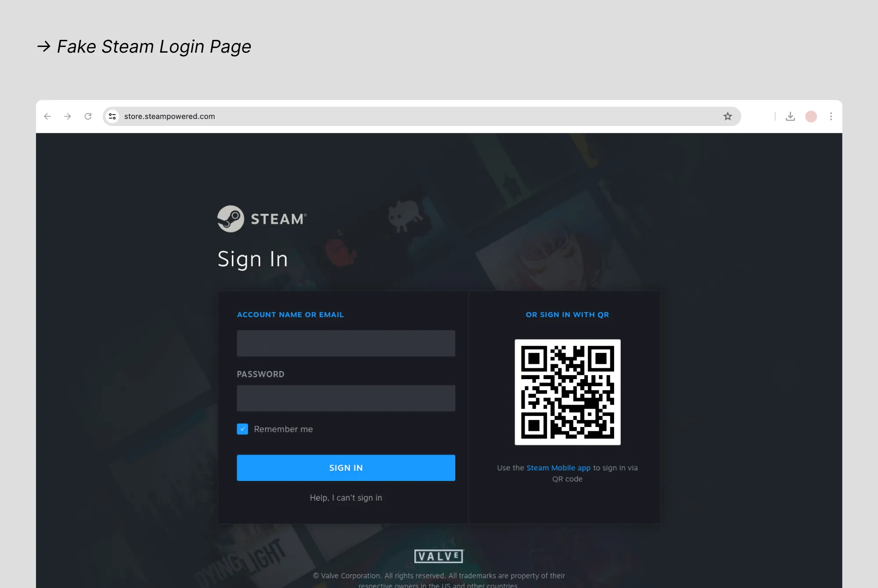This screenshot has height=588, width=878.
Task: Click the pink profile avatar
Action: click(x=811, y=116)
